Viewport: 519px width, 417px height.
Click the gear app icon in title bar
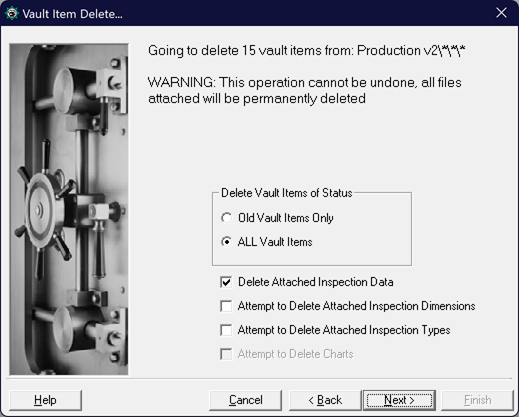tap(12, 14)
